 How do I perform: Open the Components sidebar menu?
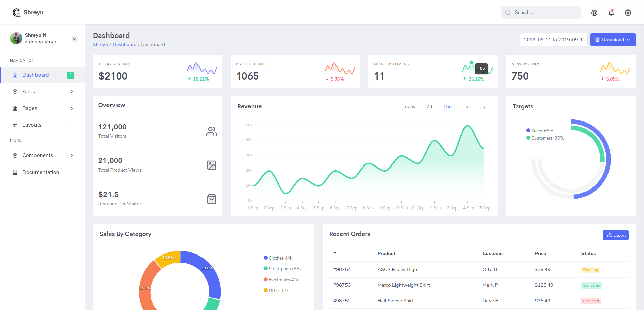[x=42, y=155]
